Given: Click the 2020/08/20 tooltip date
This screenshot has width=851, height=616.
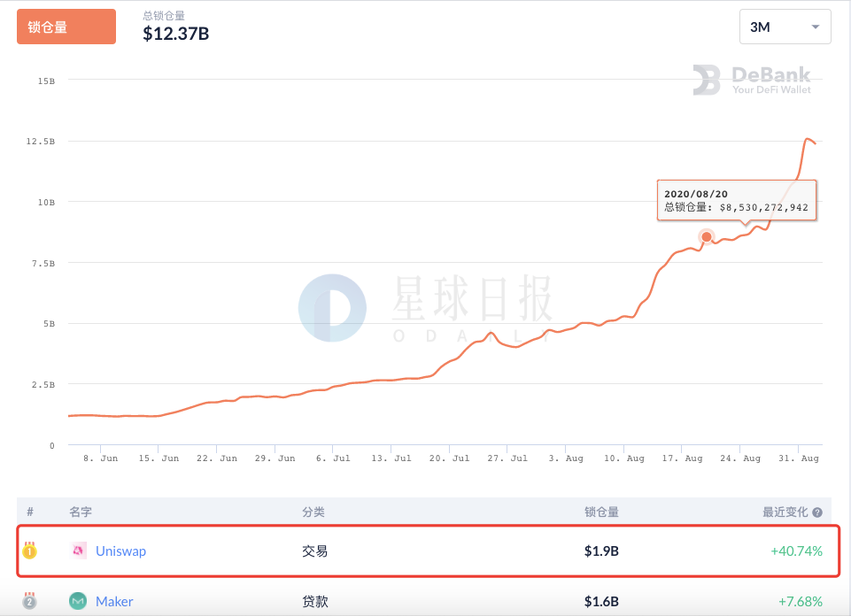Looking at the screenshot, I should pos(696,194).
